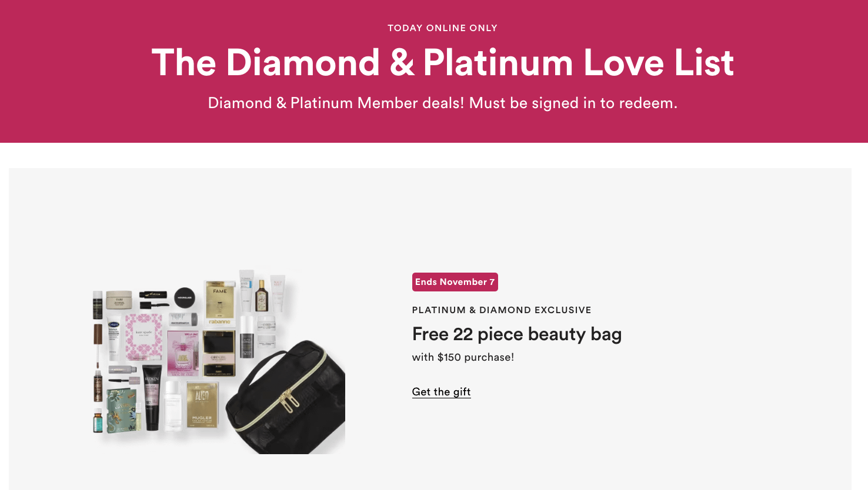Click the round black Hourglass compact
The image size is (868, 490).
click(185, 297)
